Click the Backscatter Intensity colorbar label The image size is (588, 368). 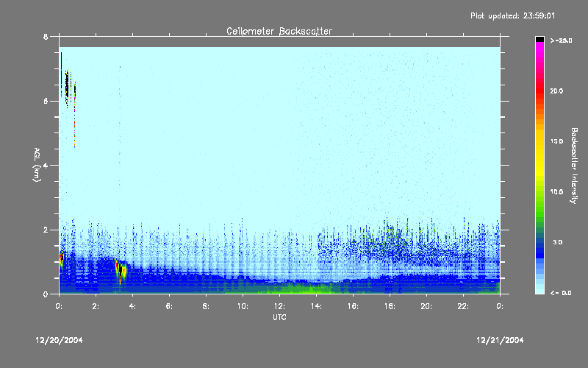(x=573, y=166)
